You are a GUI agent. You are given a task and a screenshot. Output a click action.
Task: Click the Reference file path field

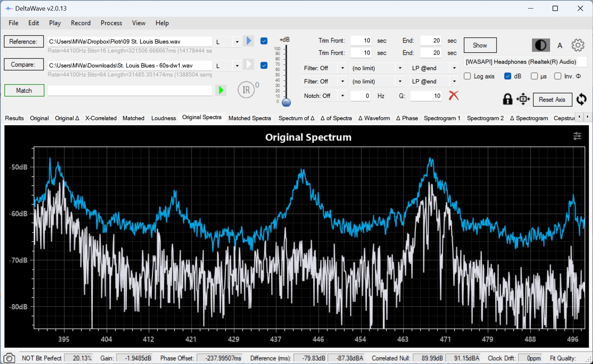(130, 42)
